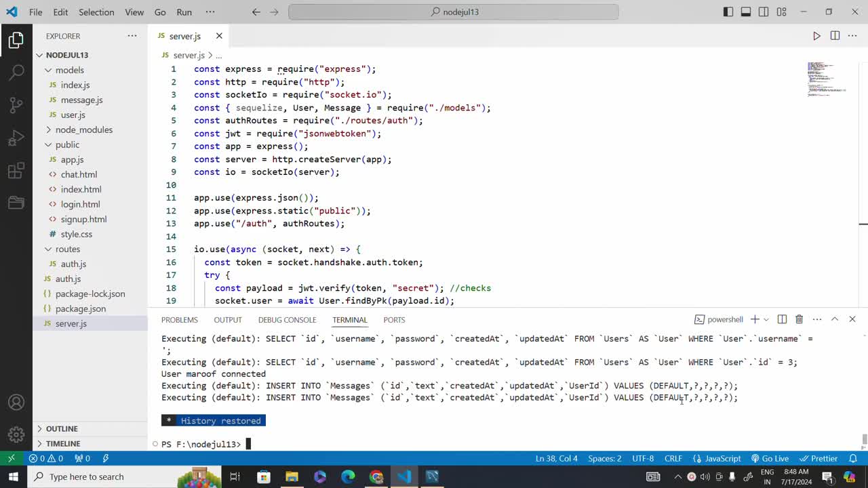Viewport: 868px width, 488px height.
Task: Open editor More Actions menu
Action: [x=853, y=36]
